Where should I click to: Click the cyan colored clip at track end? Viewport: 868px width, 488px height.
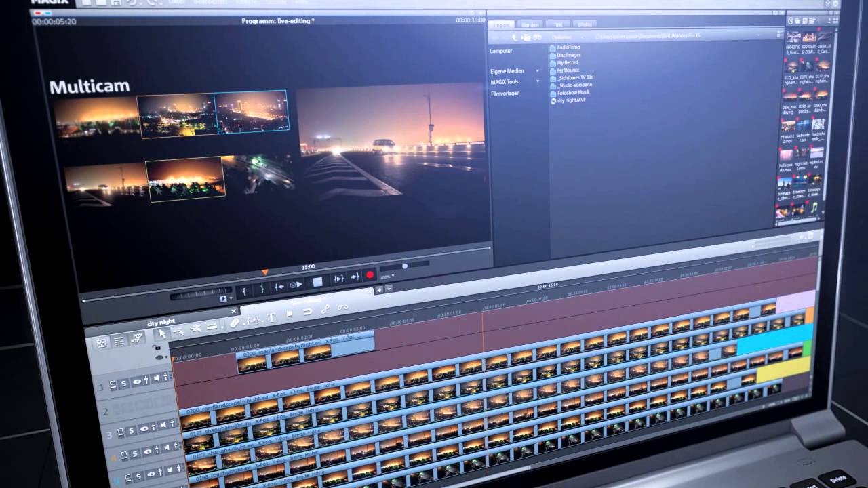(774, 339)
